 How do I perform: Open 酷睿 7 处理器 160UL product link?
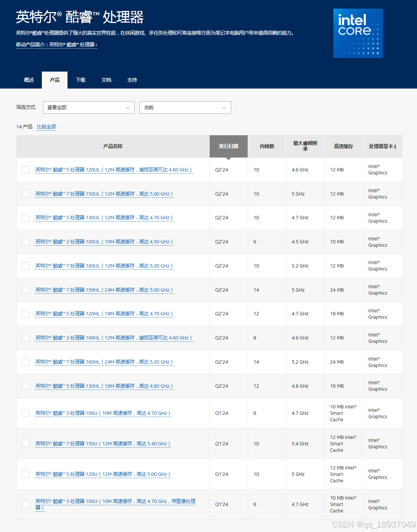click(x=104, y=266)
